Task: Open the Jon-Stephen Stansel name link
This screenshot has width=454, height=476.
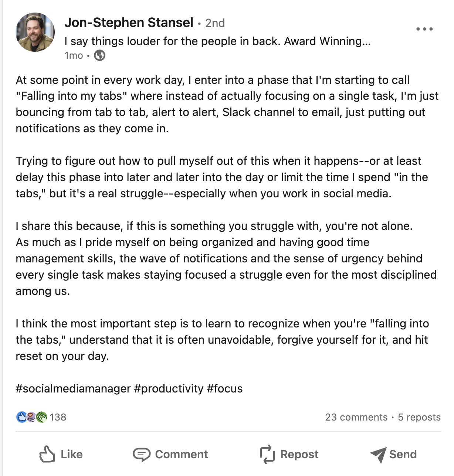Action: (129, 23)
